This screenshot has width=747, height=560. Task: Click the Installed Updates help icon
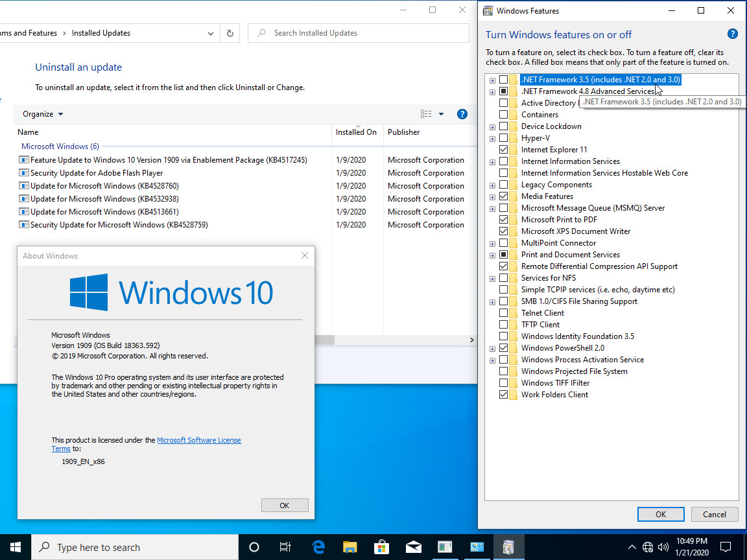(x=462, y=114)
